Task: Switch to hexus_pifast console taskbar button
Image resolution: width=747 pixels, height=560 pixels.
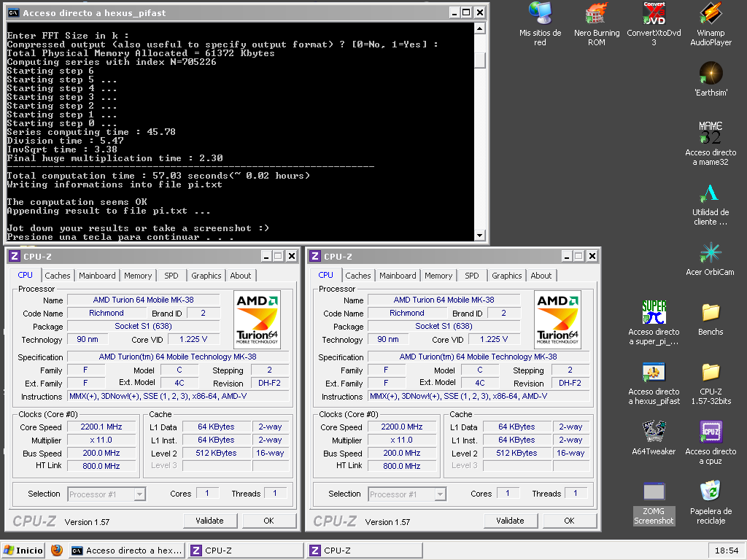Action: (x=127, y=551)
